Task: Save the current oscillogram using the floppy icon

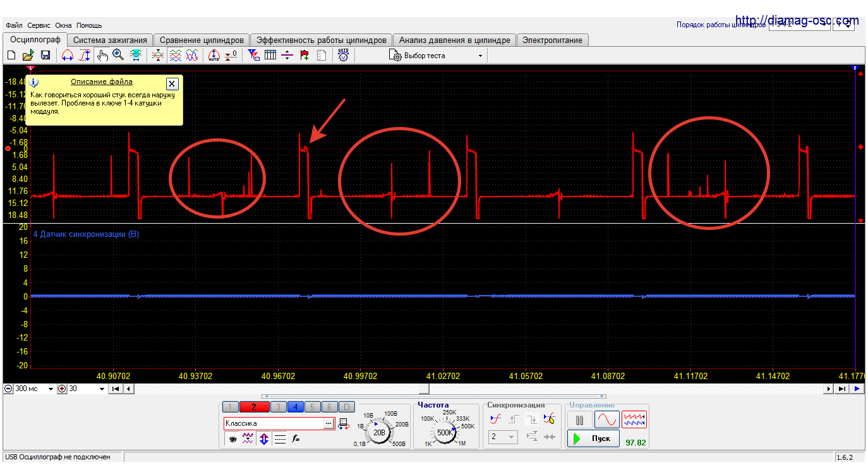Action: point(45,56)
